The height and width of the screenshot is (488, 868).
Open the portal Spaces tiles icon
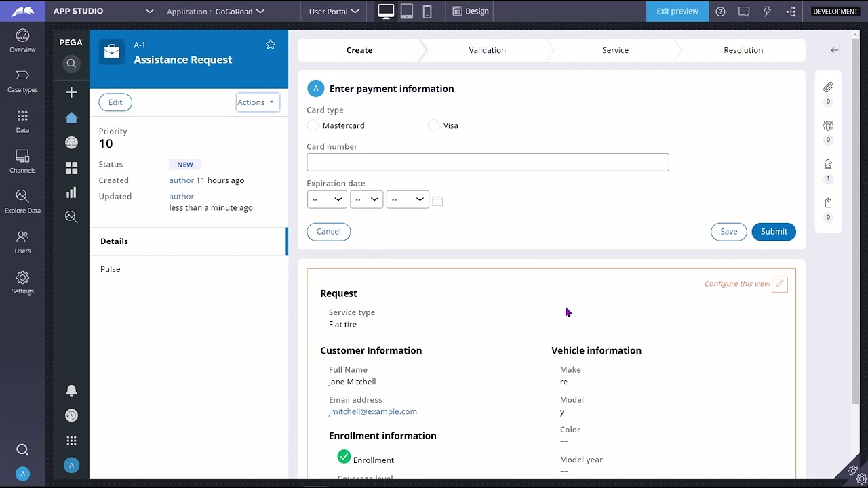(71, 167)
